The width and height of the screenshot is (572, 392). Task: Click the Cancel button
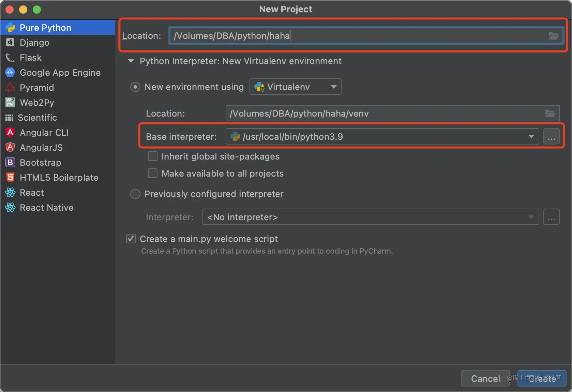pos(485,378)
